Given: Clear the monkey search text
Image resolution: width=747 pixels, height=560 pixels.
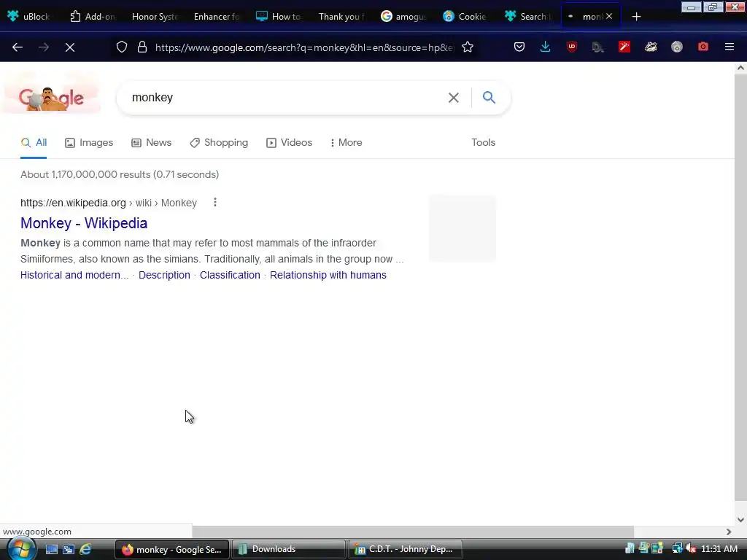Looking at the screenshot, I should (454, 98).
